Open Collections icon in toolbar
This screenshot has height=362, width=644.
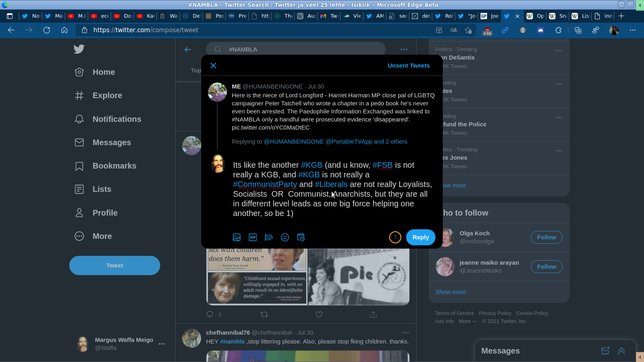click(578, 30)
